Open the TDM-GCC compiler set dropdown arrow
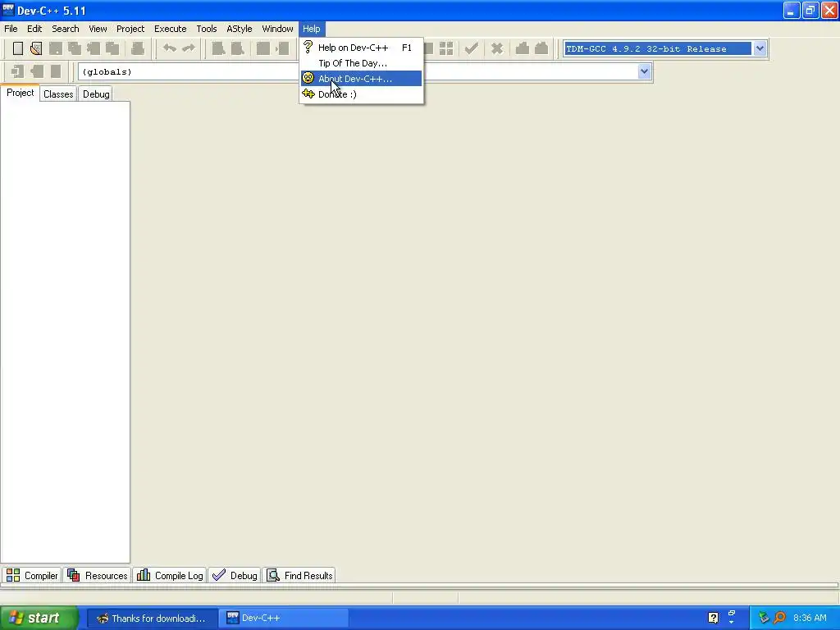Image resolution: width=840 pixels, height=630 pixels. click(x=760, y=48)
